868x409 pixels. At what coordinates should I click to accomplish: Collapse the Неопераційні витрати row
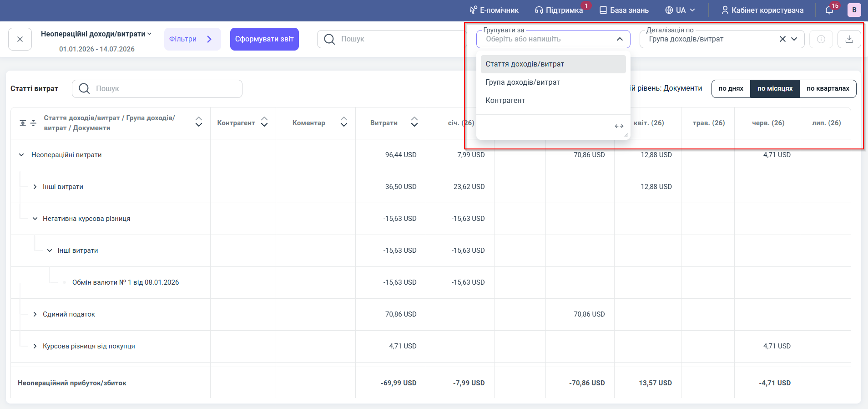tap(21, 155)
